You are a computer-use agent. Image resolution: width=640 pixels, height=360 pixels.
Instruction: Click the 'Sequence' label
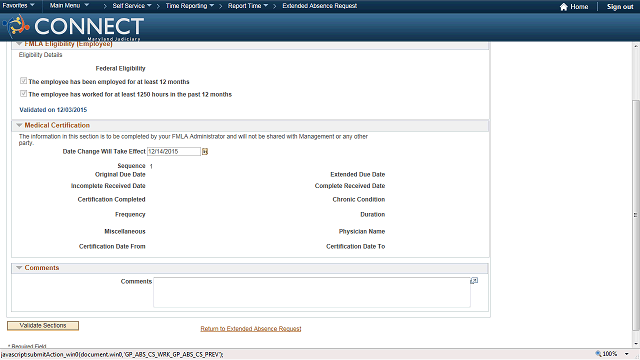pyautogui.click(x=131, y=166)
